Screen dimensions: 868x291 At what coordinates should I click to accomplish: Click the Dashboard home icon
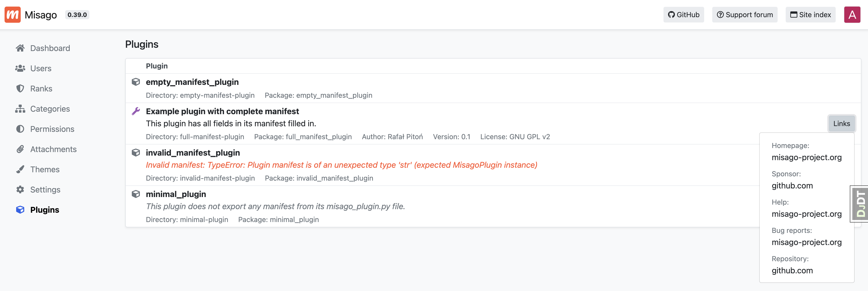coord(20,48)
